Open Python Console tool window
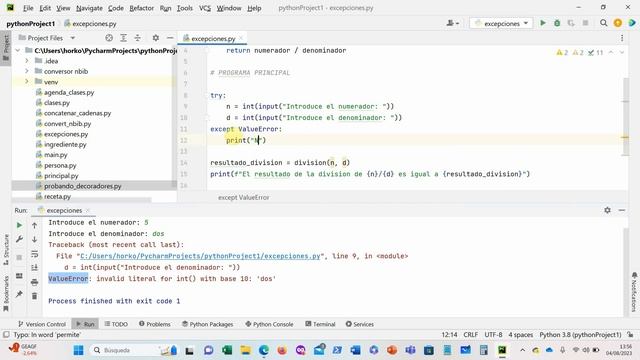 click(269, 324)
